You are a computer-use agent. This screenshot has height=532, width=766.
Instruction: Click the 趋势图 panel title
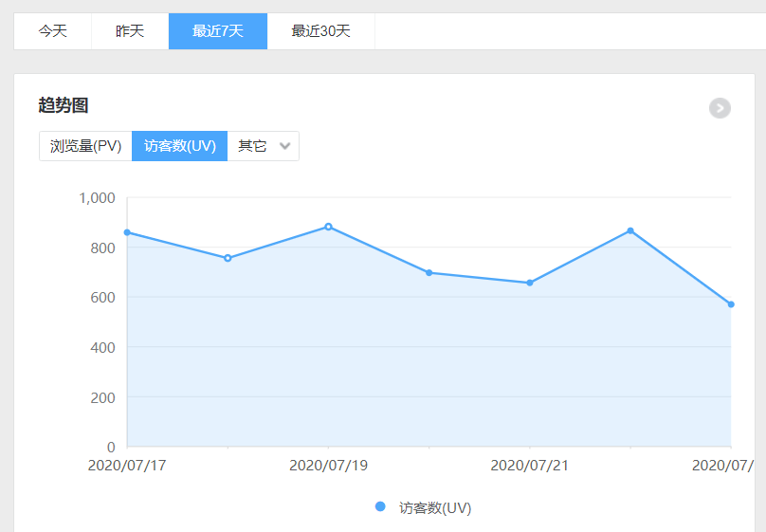coord(64,105)
